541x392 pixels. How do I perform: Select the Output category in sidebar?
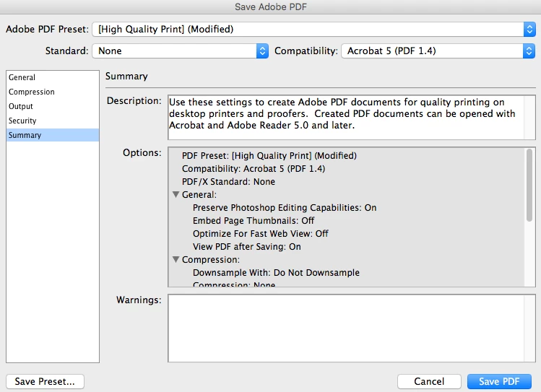tap(53, 106)
